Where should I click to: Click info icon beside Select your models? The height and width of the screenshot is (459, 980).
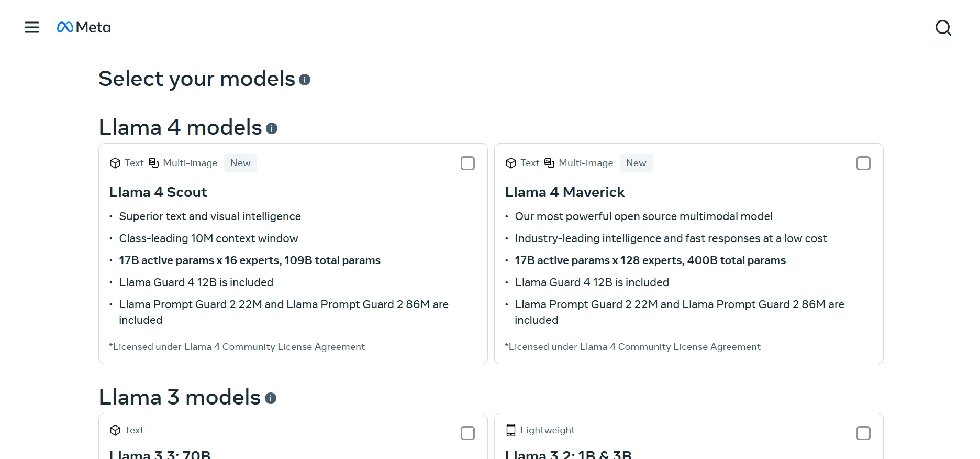click(305, 80)
